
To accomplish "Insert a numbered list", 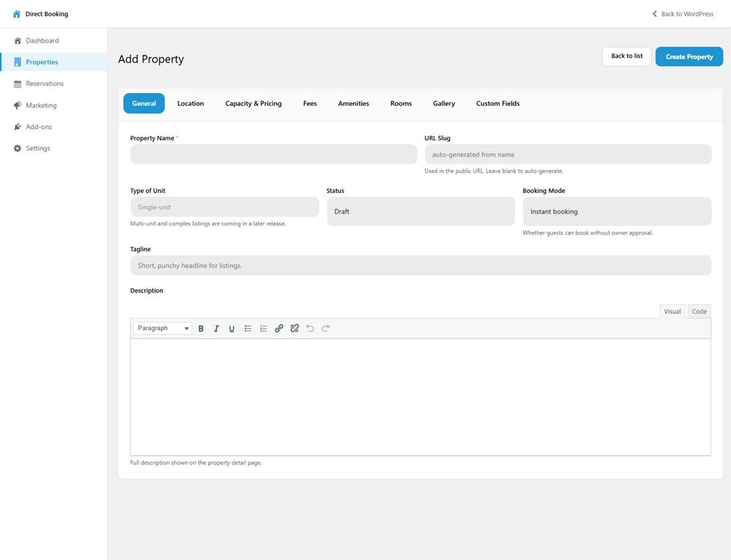I will (x=263, y=328).
